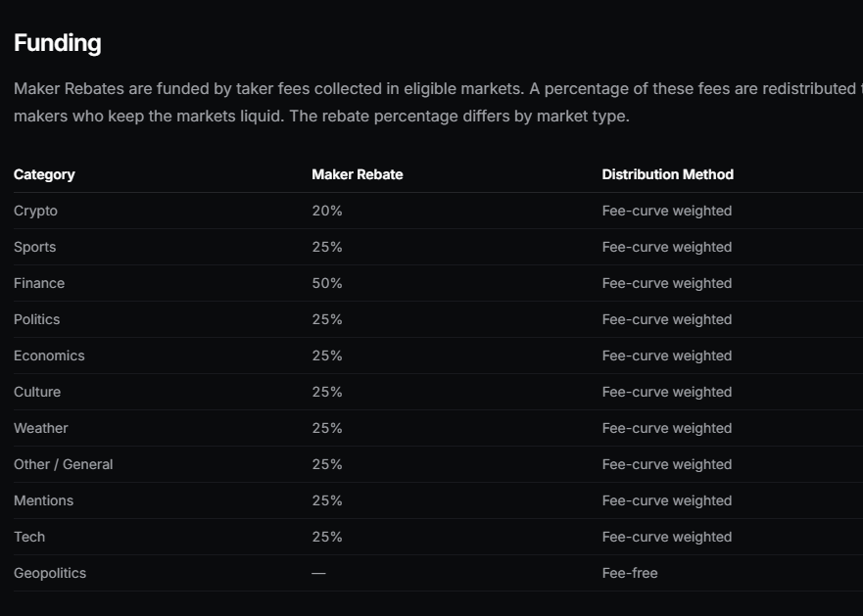Select the Weather category cell
The height and width of the screenshot is (616, 863).
41,428
